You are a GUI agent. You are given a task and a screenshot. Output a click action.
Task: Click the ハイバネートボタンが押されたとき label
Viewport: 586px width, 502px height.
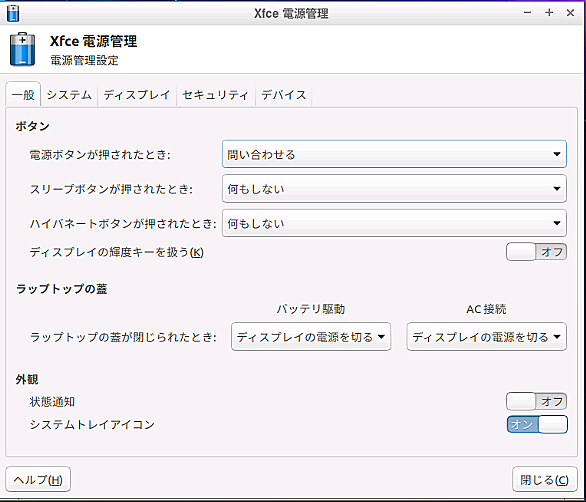coord(123,223)
